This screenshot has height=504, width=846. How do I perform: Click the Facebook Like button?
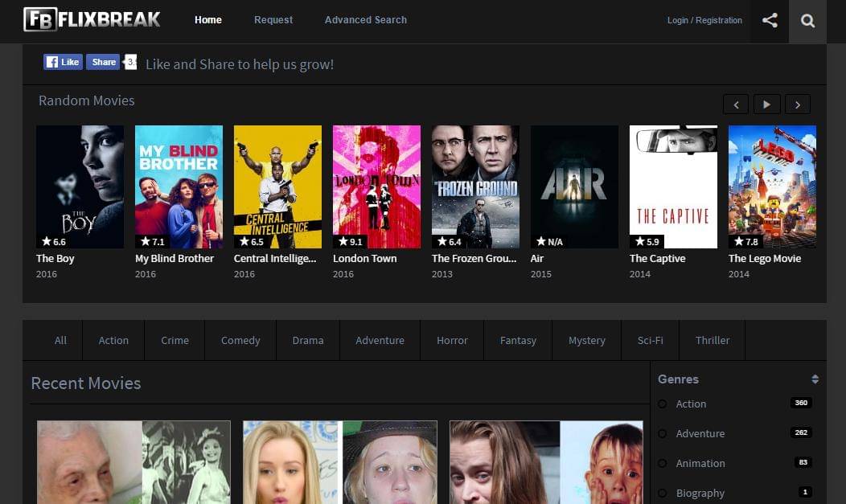click(x=63, y=62)
